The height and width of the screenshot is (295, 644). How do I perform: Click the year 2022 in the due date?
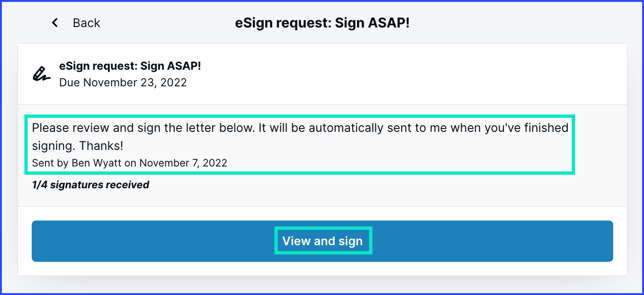pyautogui.click(x=174, y=83)
